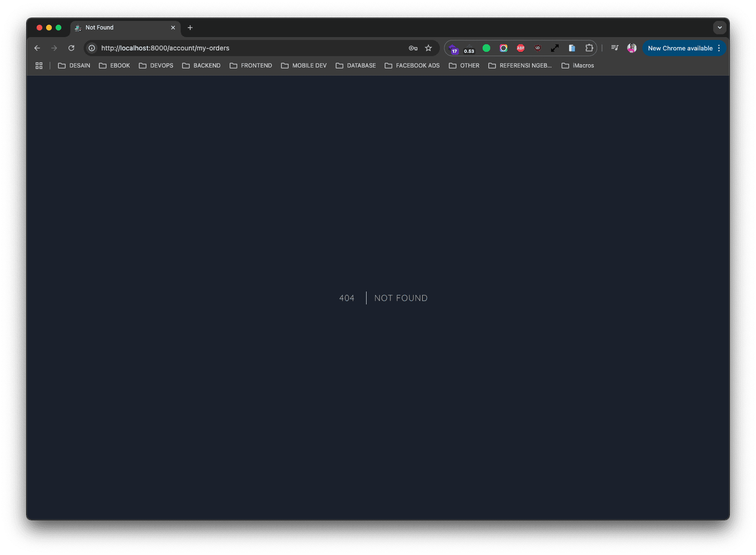Open the Extensions puzzle piece menu
This screenshot has height=555, width=756.
tap(589, 48)
